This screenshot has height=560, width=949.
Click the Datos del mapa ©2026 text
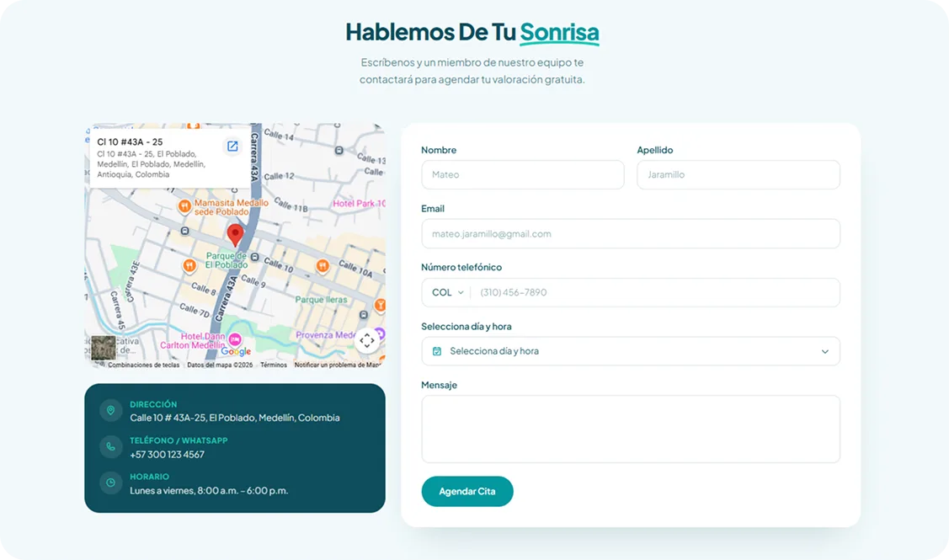tap(221, 365)
